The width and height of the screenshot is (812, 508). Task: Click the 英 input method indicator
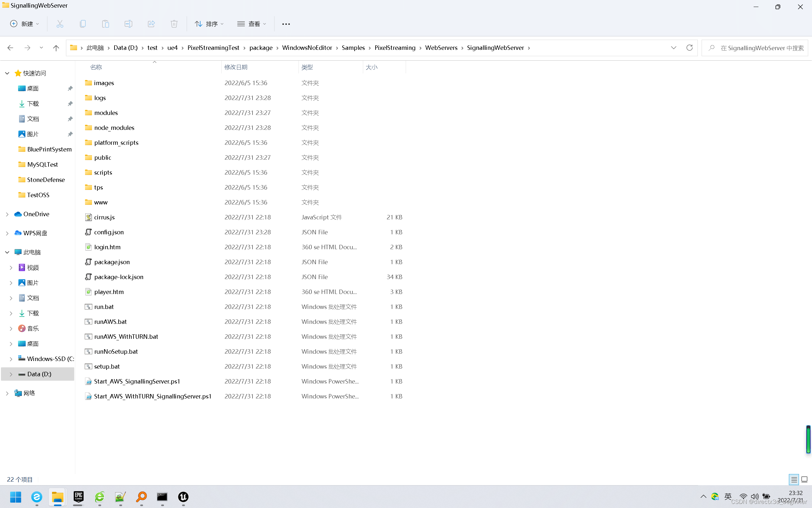[728, 497]
